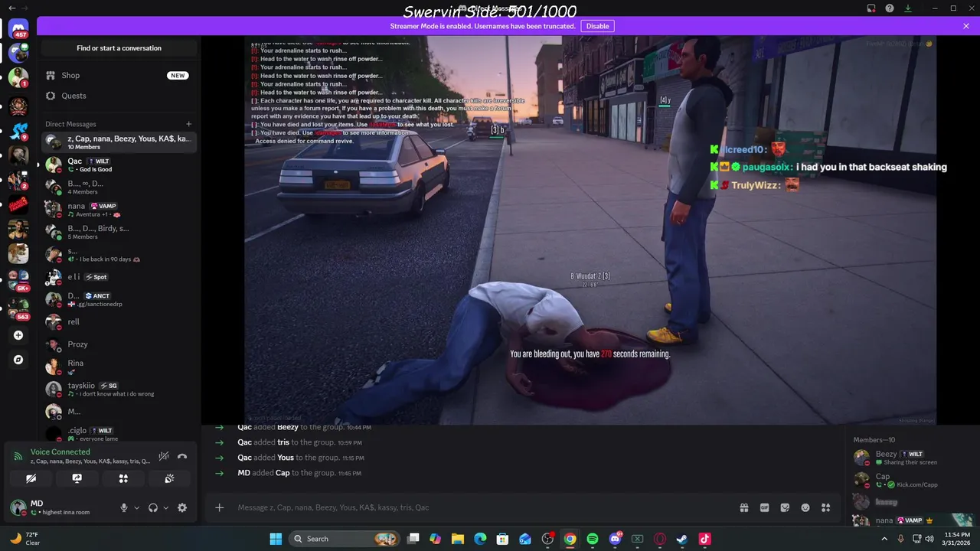Open the Prozy direct message

(x=119, y=344)
